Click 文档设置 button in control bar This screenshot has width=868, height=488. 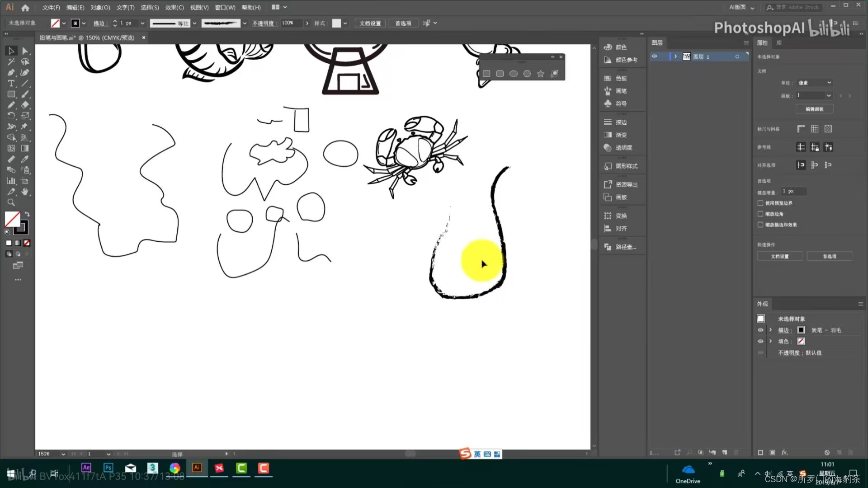pyautogui.click(x=370, y=23)
